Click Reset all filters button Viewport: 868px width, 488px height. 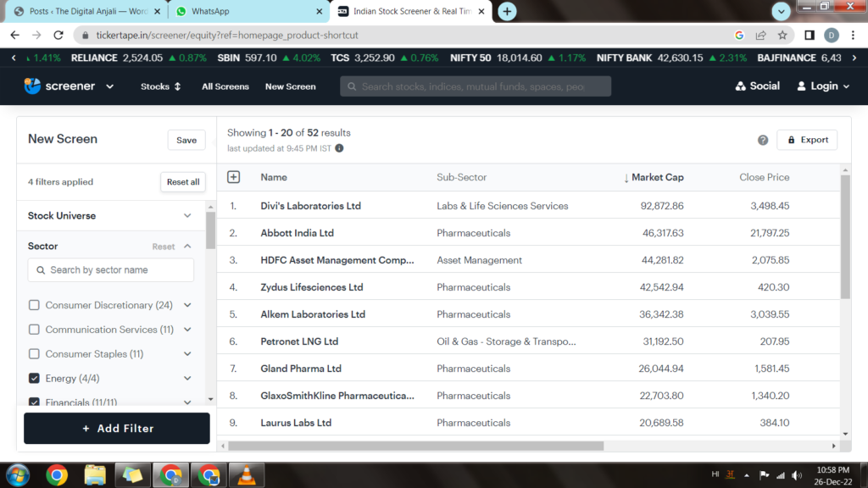(x=183, y=182)
